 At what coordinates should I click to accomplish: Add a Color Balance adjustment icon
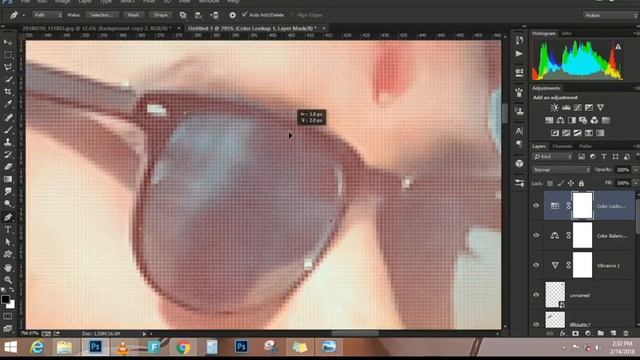click(x=560, y=120)
